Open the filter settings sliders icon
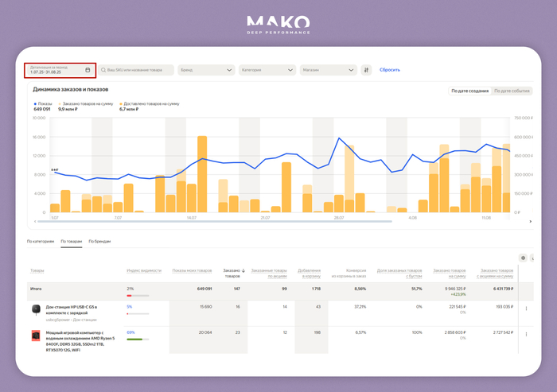The image size is (557, 392). point(366,70)
